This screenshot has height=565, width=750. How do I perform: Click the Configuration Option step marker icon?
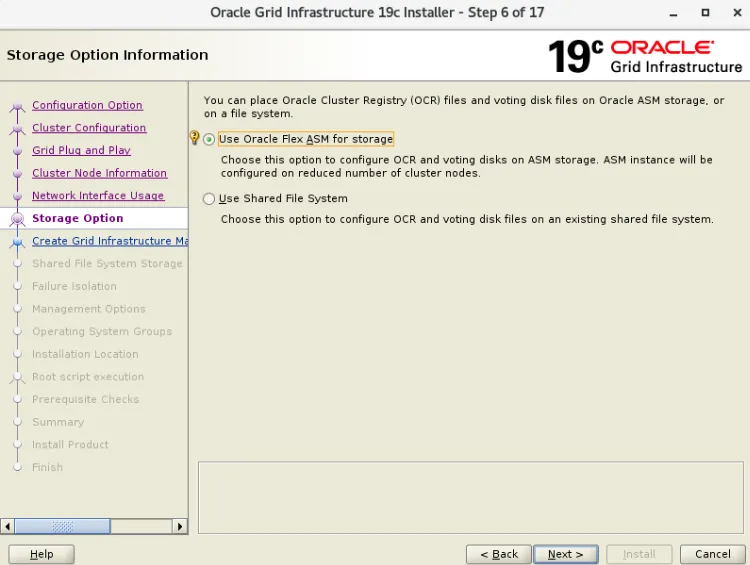click(x=18, y=106)
